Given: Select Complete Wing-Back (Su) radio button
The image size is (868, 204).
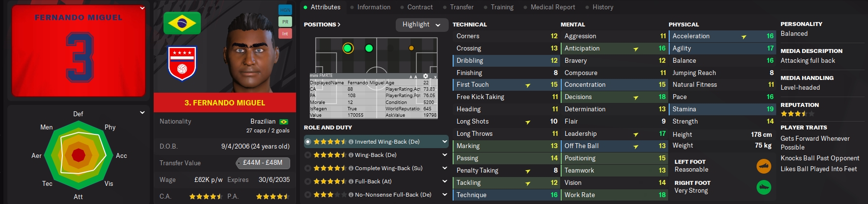Looking at the screenshot, I should pos(308,168).
